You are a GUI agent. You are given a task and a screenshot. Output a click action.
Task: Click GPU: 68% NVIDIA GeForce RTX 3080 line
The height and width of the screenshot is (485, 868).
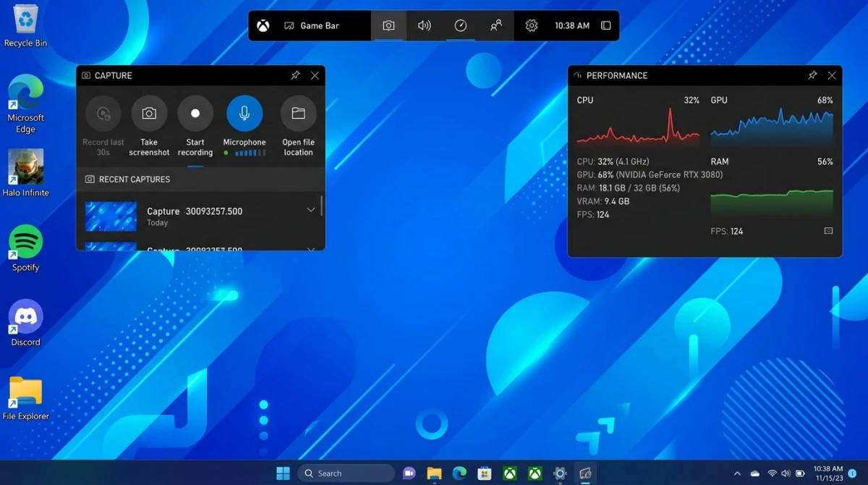click(650, 174)
